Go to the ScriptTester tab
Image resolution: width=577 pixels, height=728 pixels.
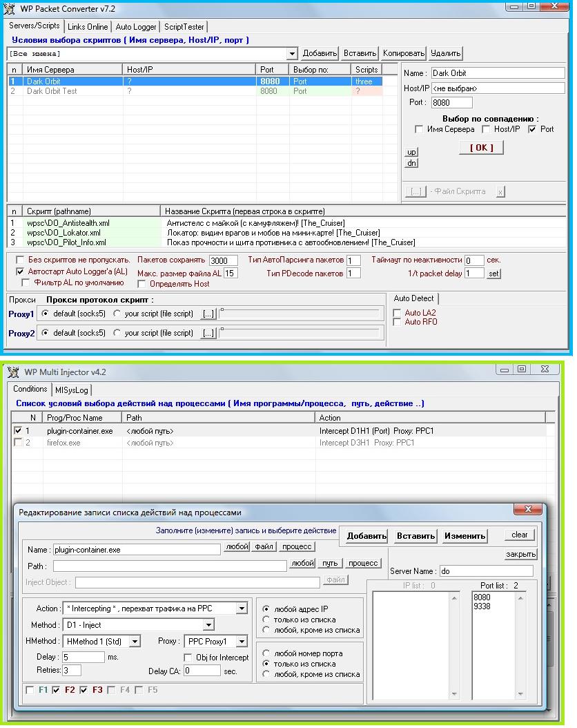tap(184, 26)
